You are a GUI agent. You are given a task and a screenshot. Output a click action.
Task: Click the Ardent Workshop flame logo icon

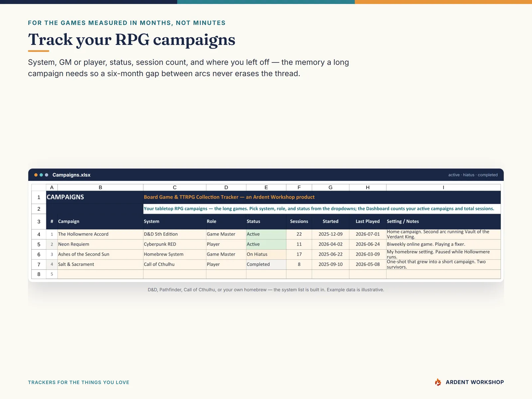438,382
